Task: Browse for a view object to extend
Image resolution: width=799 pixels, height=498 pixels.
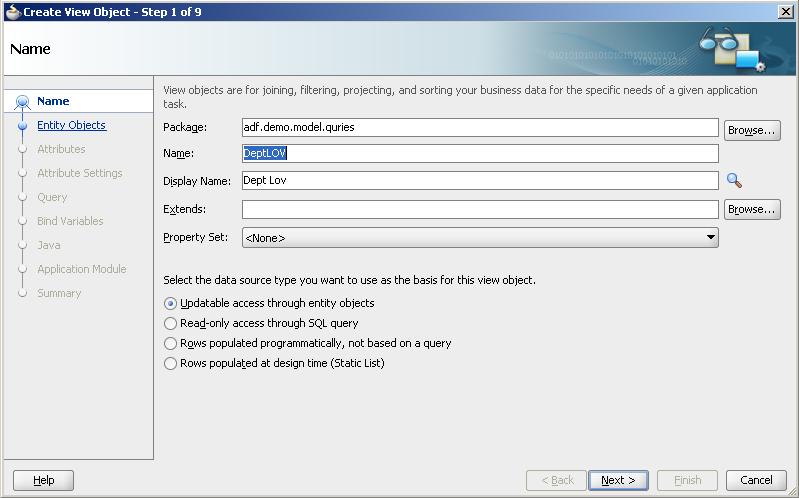Action: coord(752,209)
